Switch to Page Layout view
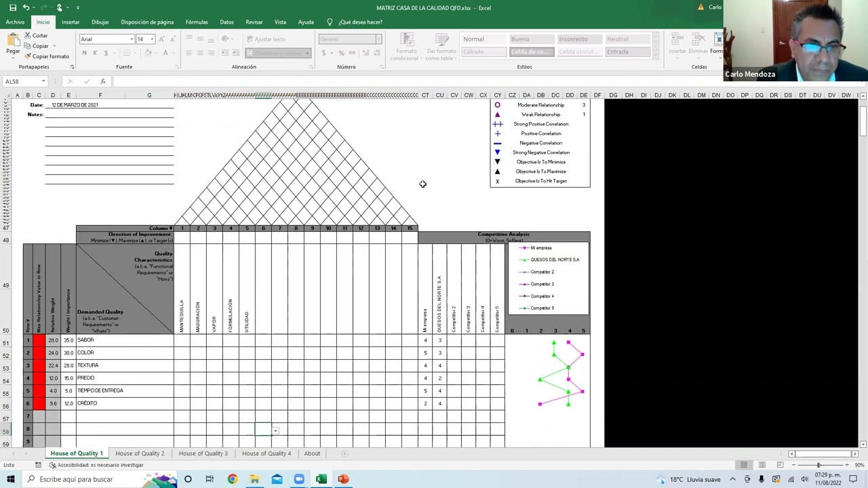 coord(762,465)
